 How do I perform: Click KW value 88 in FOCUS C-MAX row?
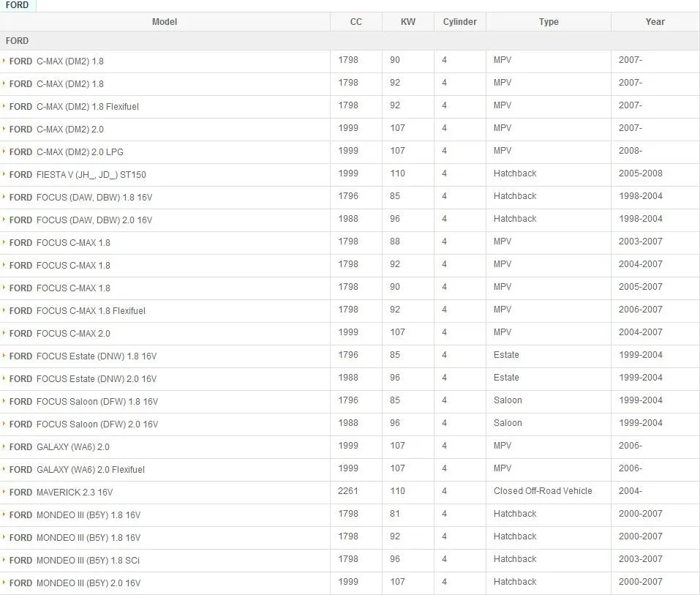coord(395,242)
